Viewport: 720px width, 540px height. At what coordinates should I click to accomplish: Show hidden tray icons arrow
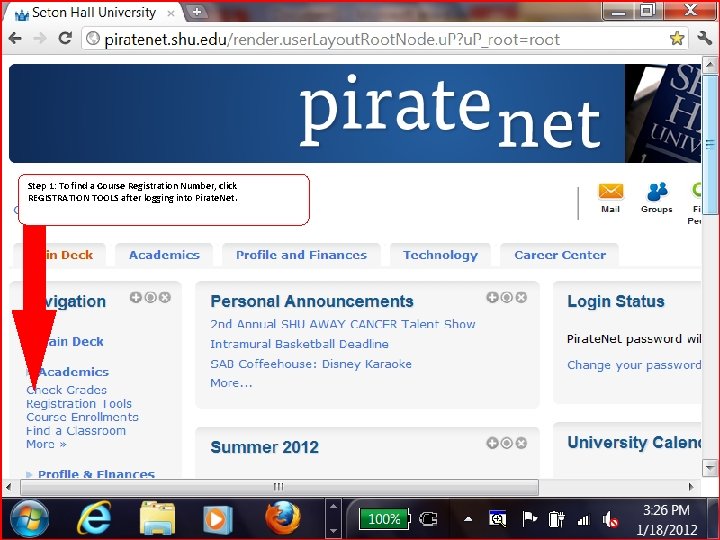point(468,520)
